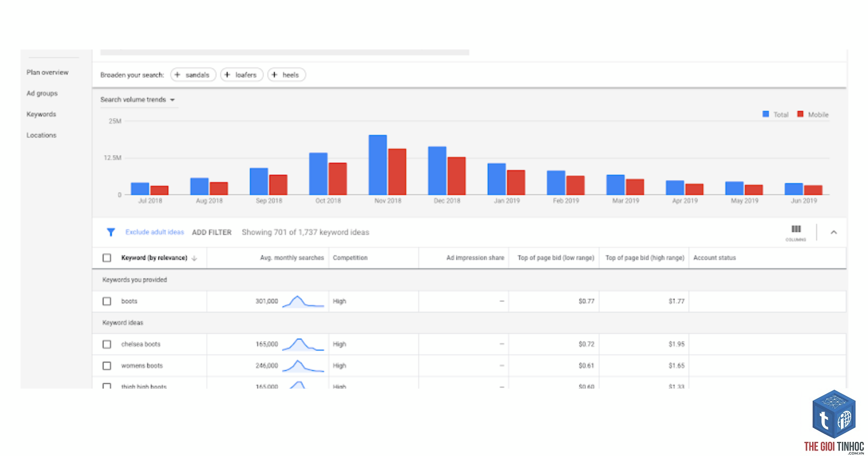This screenshot has height=456, width=868.
Task: Click the $1.65 high range bid
Action: (x=676, y=366)
